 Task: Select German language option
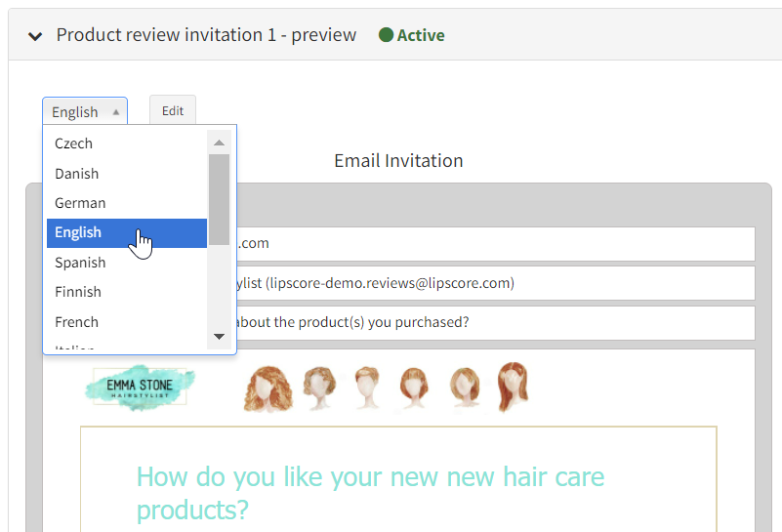80,203
